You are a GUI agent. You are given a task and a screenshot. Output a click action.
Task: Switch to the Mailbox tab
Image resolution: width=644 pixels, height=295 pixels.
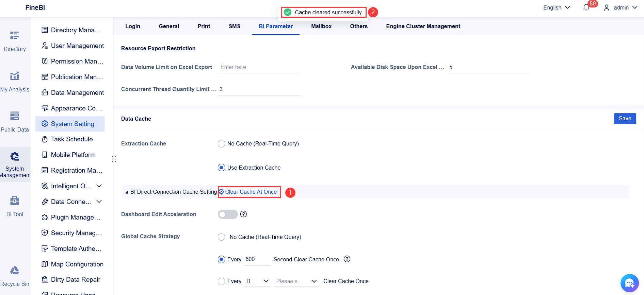pos(321,26)
